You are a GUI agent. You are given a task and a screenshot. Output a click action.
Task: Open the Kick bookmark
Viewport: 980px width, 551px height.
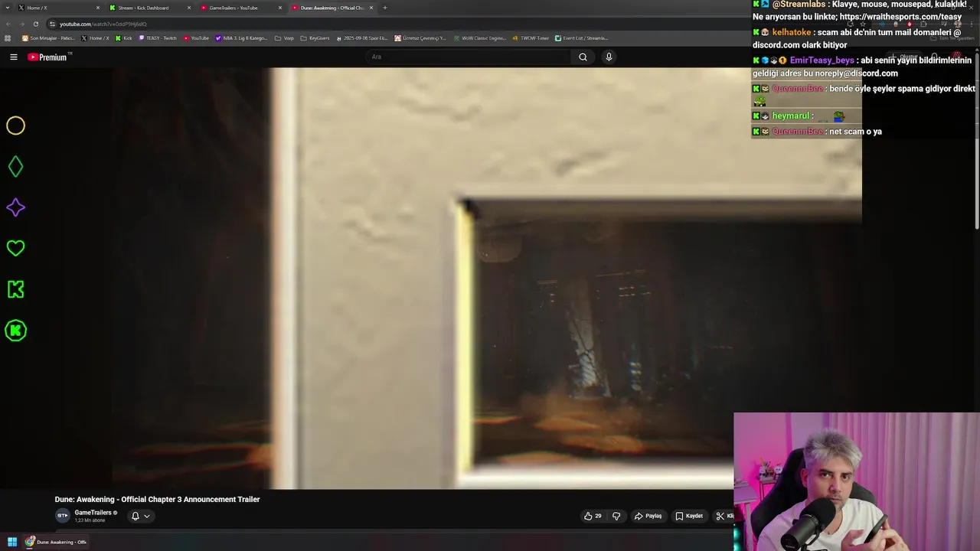click(124, 37)
